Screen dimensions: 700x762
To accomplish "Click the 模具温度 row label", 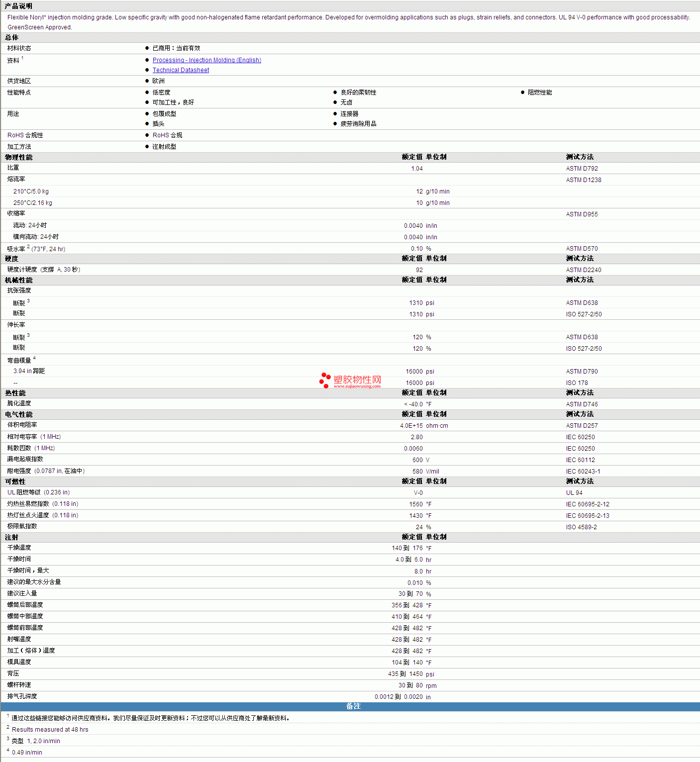I will 19,662.
